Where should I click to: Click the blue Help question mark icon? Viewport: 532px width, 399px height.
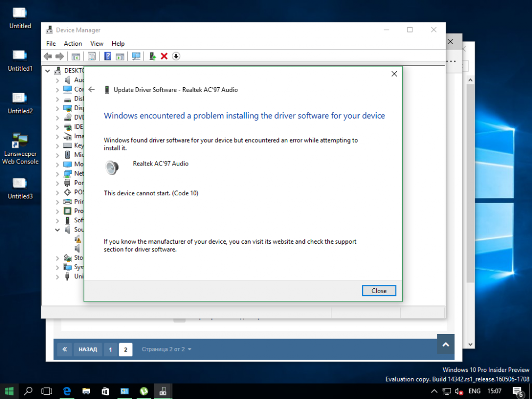click(107, 56)
